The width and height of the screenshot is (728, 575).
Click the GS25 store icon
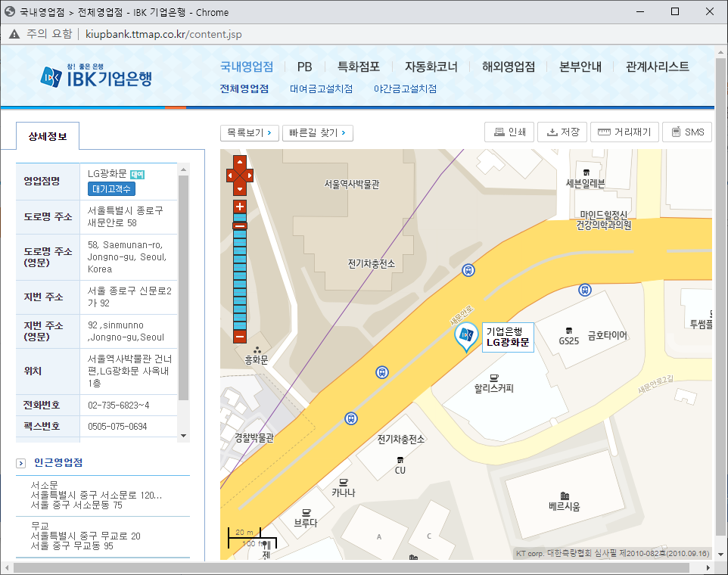tap(569, 331)
